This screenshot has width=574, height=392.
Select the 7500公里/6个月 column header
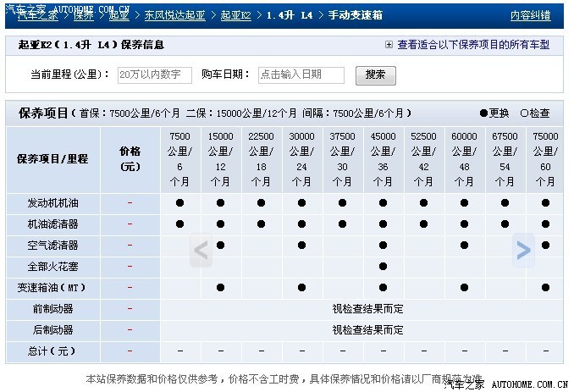click(x=180, y=159)
